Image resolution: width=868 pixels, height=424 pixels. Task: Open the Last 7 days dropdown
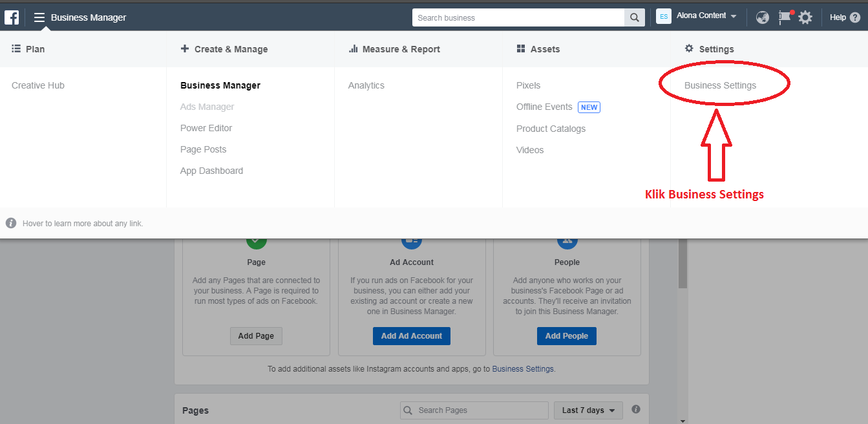588,410
